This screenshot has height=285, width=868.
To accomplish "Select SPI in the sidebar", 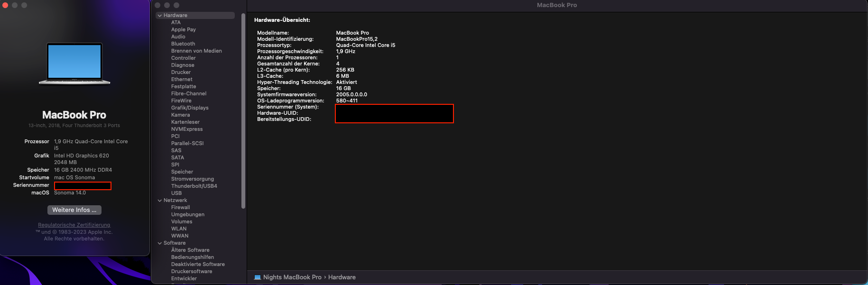I will pos(175,165).
